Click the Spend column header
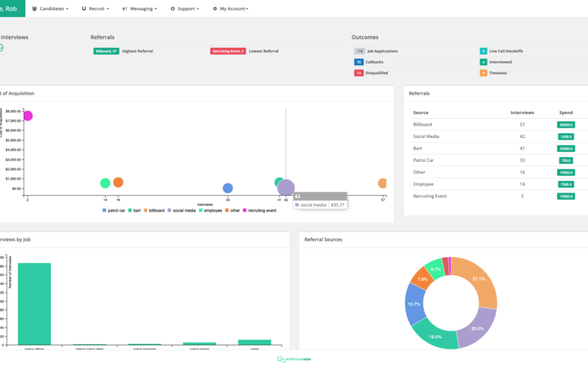Viewport: 588px width, 368px height. 566,113
